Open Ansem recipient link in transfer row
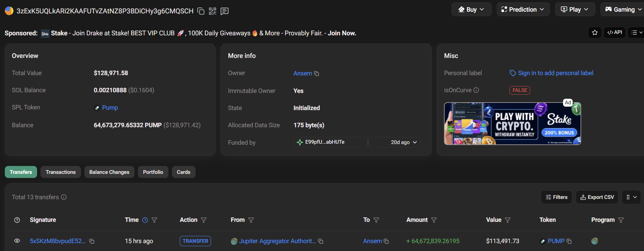 point(372,241)
